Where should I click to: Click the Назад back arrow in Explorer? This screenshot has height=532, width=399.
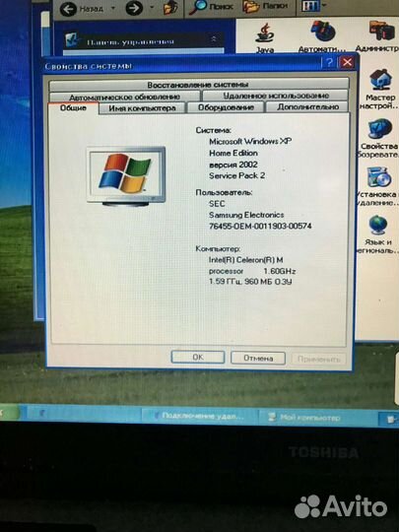[x=82, y=8]
